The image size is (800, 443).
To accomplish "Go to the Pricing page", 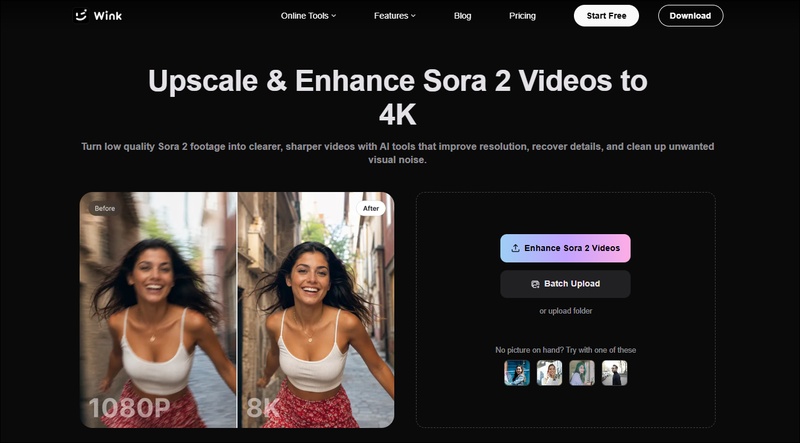I will click(522, 16).
